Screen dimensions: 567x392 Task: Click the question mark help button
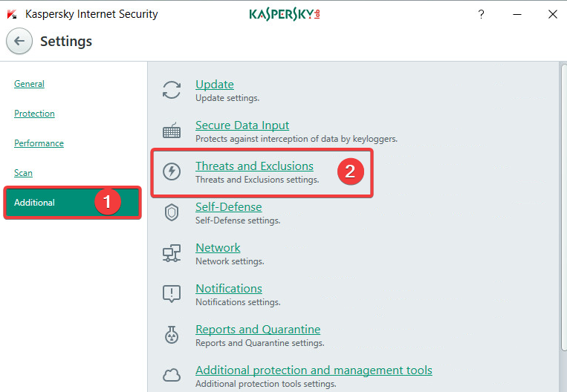(x=482, y=14)
